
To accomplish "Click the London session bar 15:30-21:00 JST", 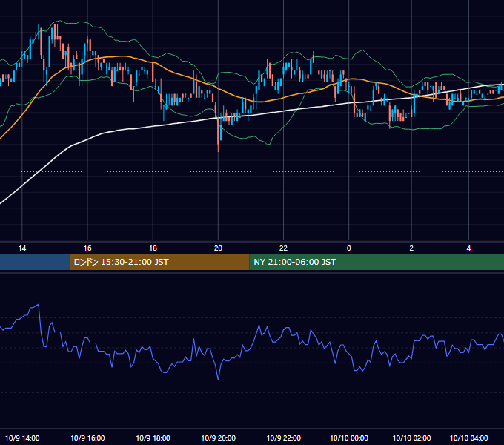I will point(159,262).
